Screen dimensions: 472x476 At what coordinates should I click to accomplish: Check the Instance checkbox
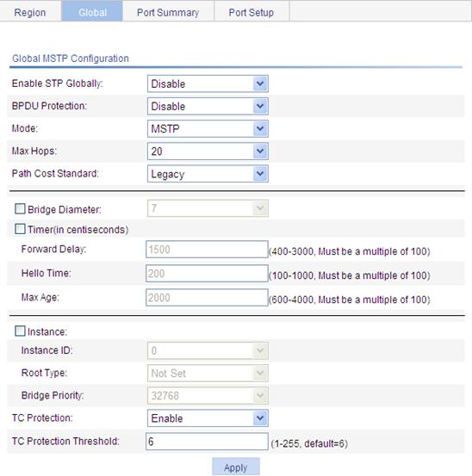point(20,331)
